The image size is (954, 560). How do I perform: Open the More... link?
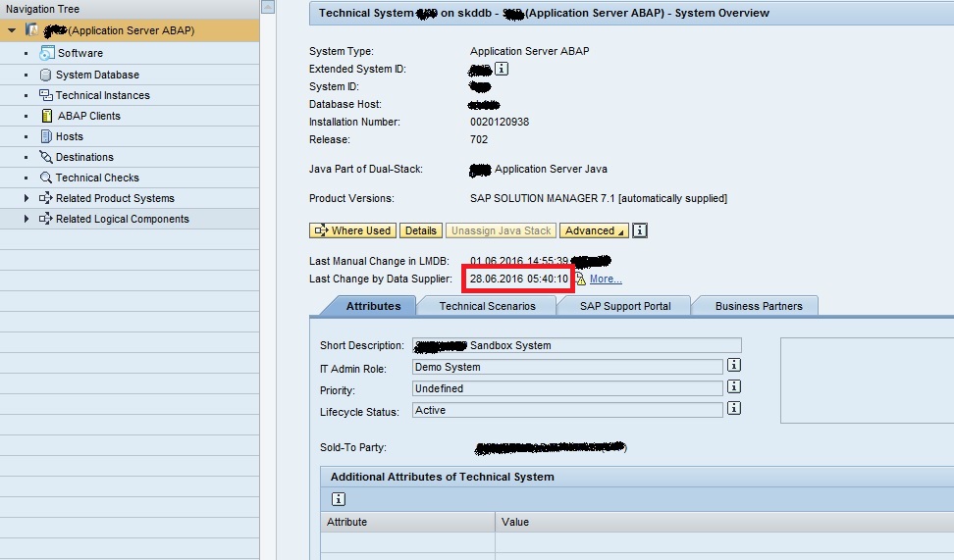click(x=606, y=280)
